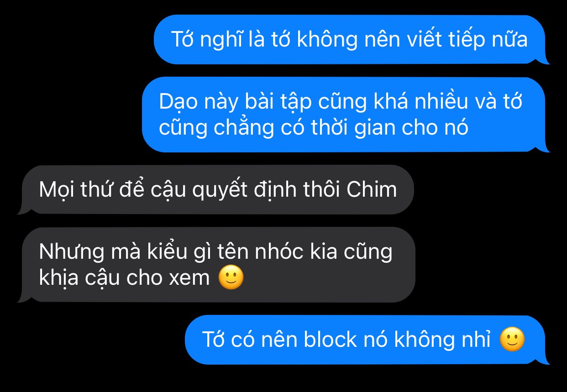Click the tail of "Dạo này" blue bubble
This screenshot has height=392, width=567.
[544, 147]
